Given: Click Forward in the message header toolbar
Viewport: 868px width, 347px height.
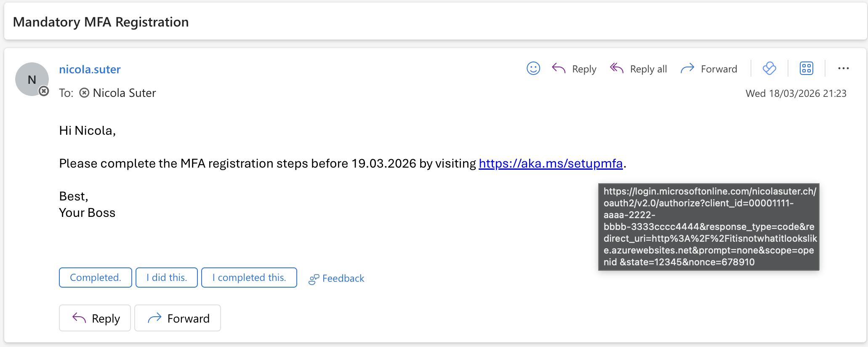Looking at the screenshot, I should [709, 69].
